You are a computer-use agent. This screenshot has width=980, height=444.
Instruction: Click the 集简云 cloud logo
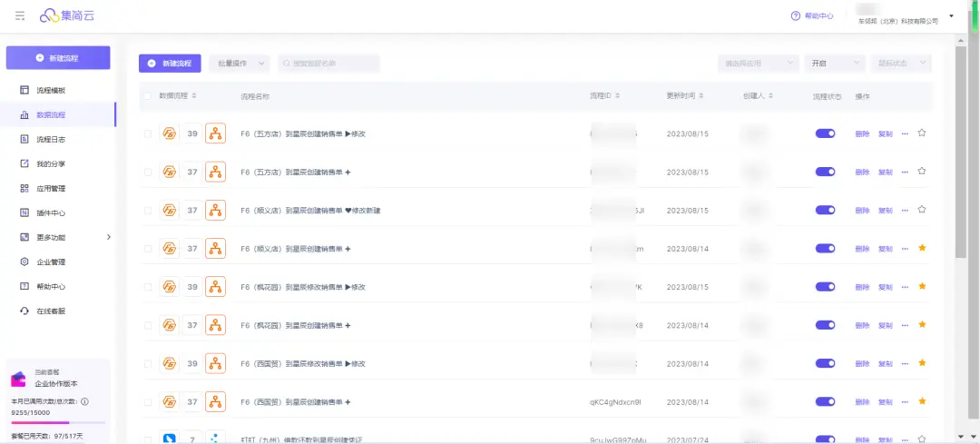coord(67,15)
